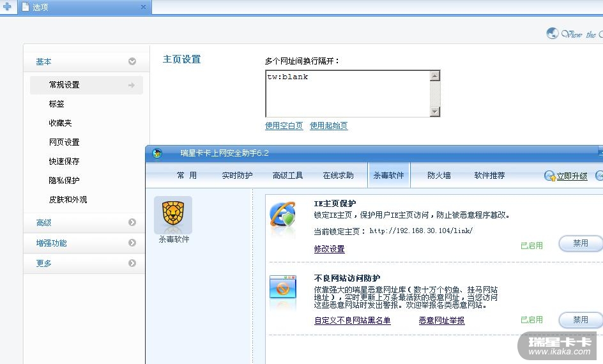Viewport: 603px width, 364px height.
Task: Expand the 增强功能 section
Action: tap(84, 243)
